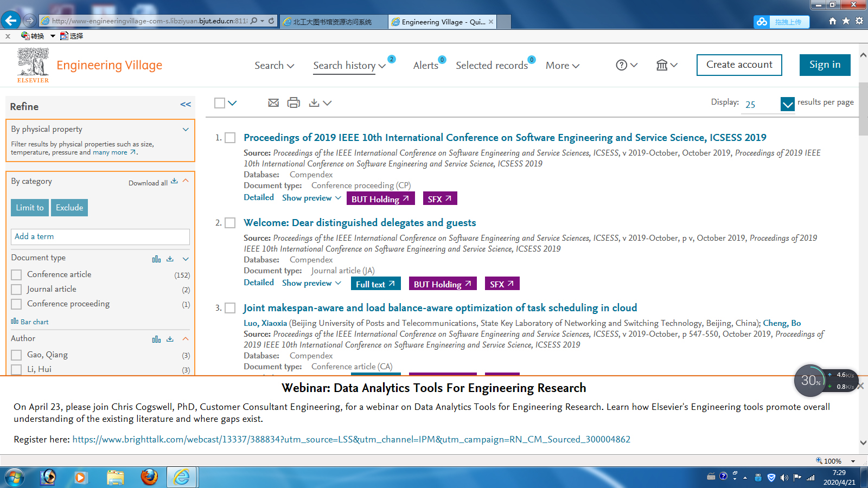Click the Exclude button
This screenshot has height=488, width=868.
point(69,208)
